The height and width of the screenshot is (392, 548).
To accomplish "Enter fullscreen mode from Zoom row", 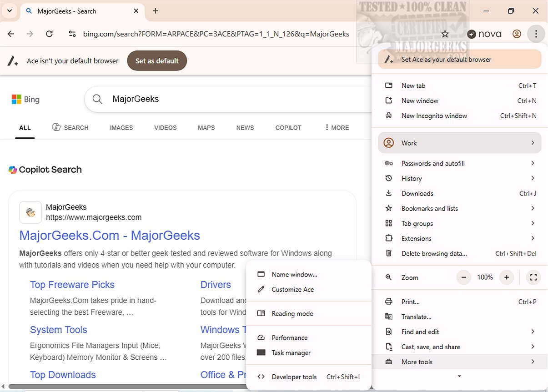I will 533,277.
